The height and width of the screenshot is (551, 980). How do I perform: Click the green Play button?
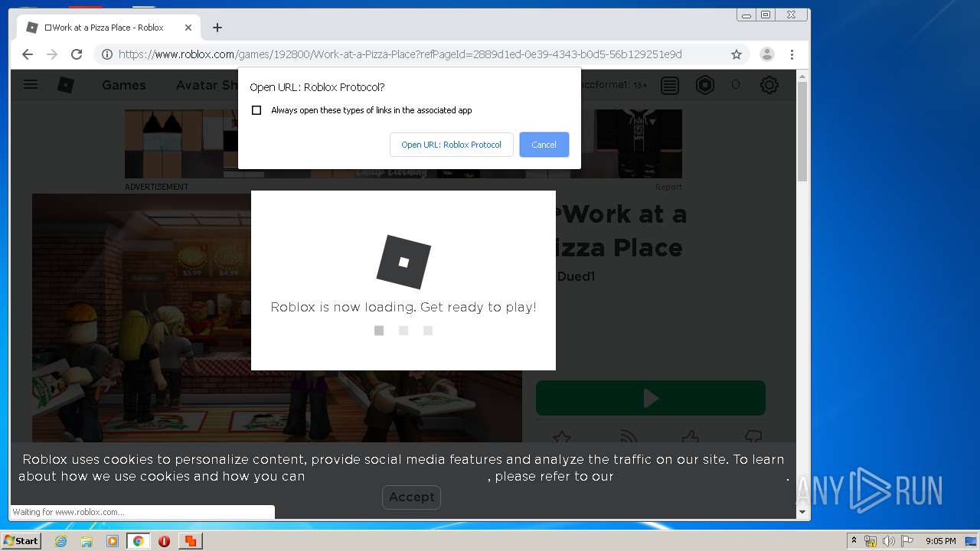(x=651, y=398)
